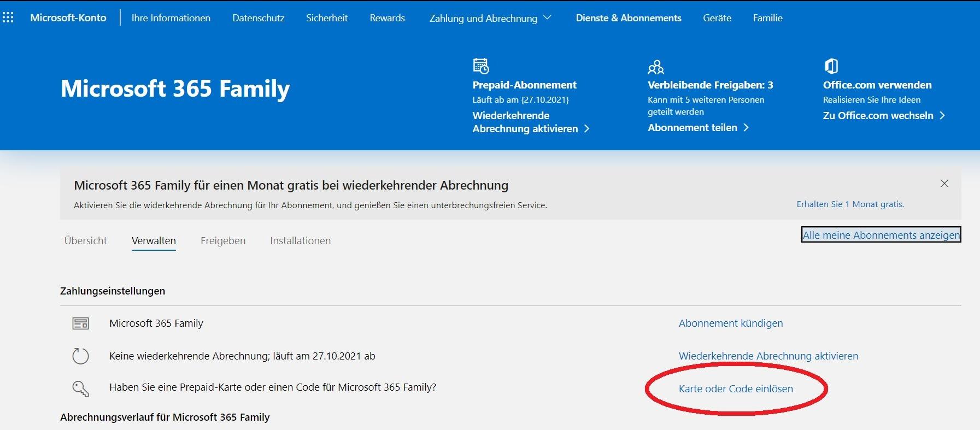
Task: Click Alle meine Abonnements anzeigen link
Action: (881, 235)
